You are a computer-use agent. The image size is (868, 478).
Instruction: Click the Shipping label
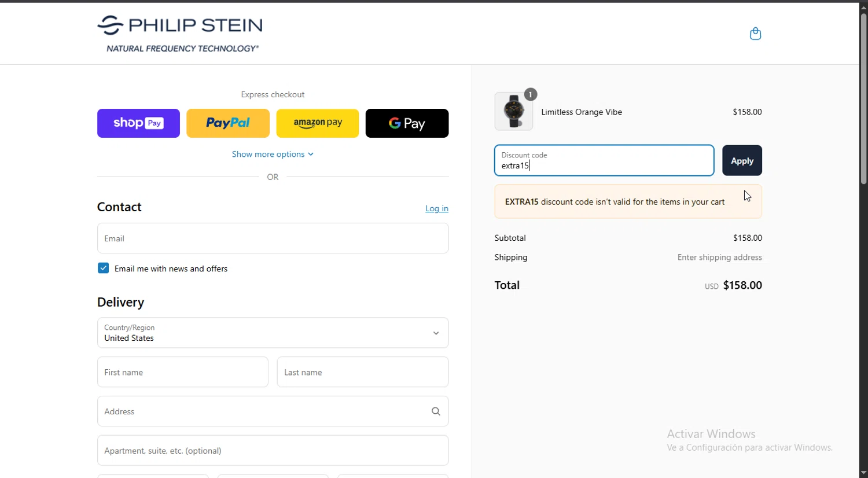coord(511,258)
